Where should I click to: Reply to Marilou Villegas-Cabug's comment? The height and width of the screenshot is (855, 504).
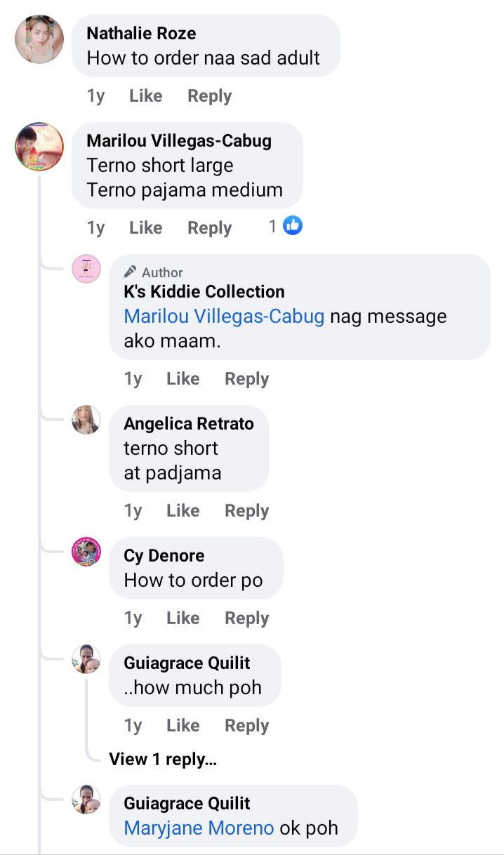point(209,228)
